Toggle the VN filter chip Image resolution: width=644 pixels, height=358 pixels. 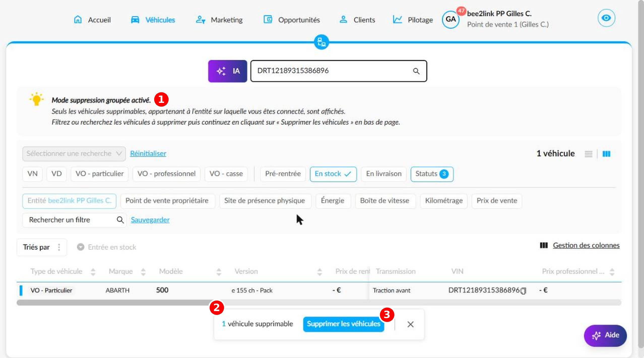pos(33,174)
